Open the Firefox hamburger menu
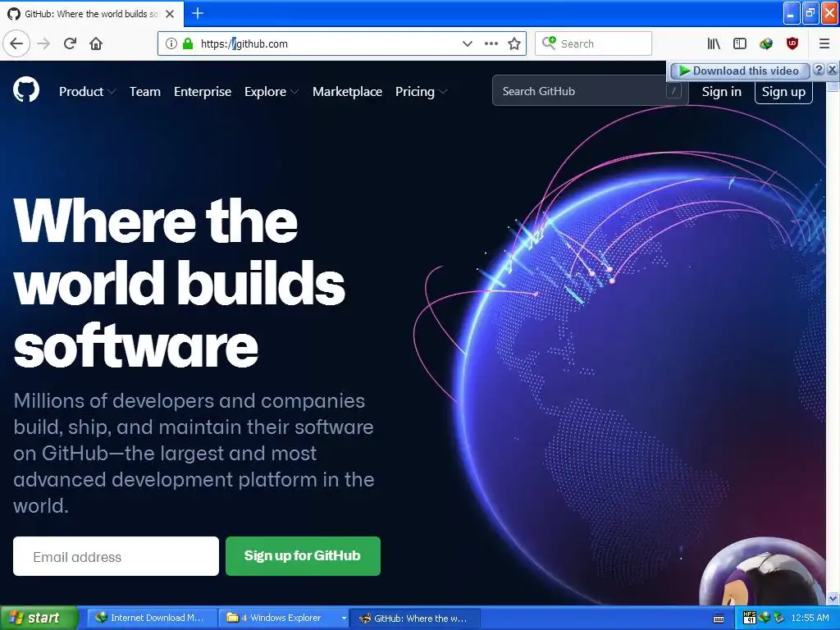840x630 pixels. [824, 43]
